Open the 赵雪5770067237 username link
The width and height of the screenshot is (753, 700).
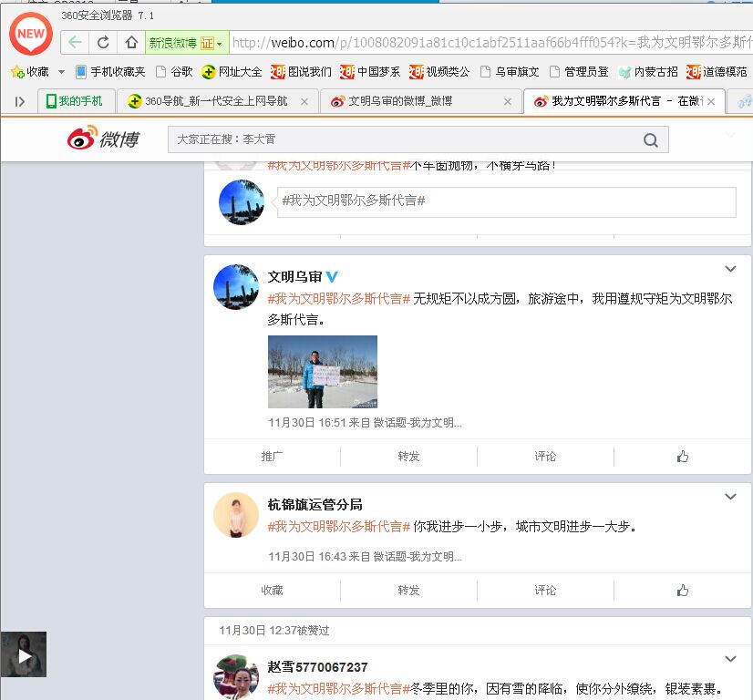pos(317,667)
